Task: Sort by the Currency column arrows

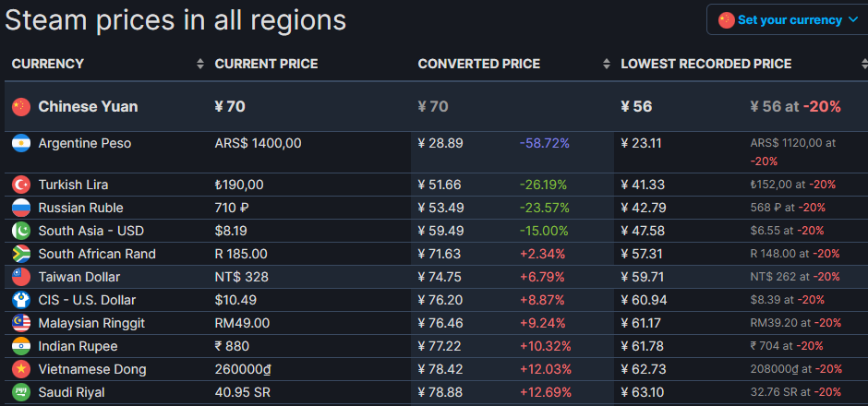Action: (200, 64)
